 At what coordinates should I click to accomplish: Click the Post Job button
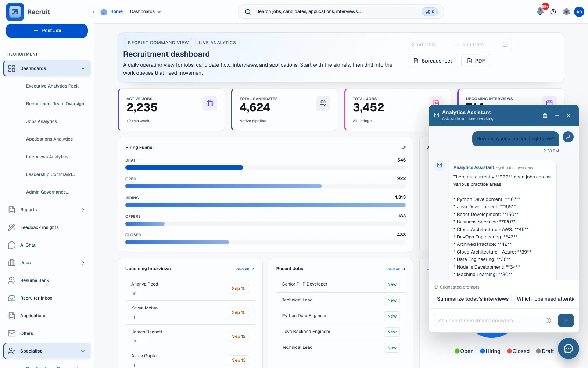[47, 31]
